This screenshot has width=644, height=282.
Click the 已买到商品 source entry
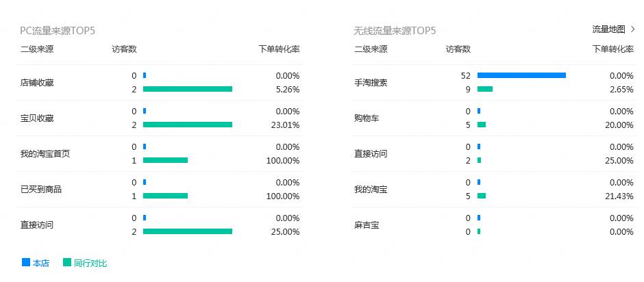tap(41, 190)
